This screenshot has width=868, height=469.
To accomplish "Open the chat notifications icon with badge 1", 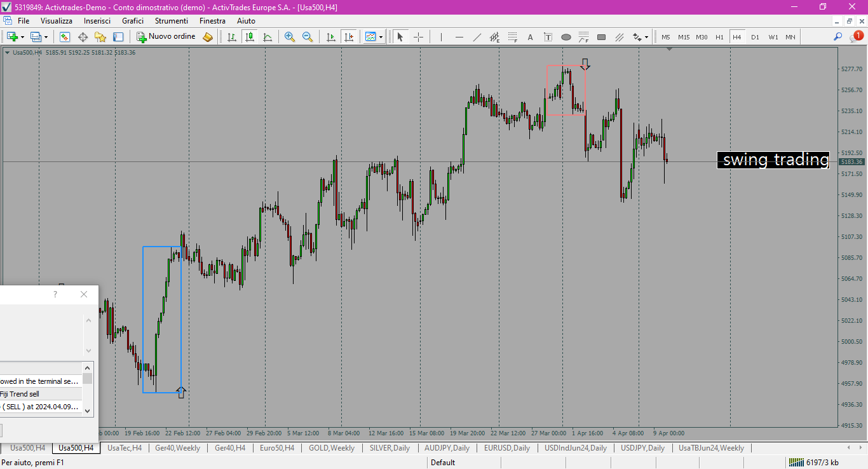I will 856,37.
